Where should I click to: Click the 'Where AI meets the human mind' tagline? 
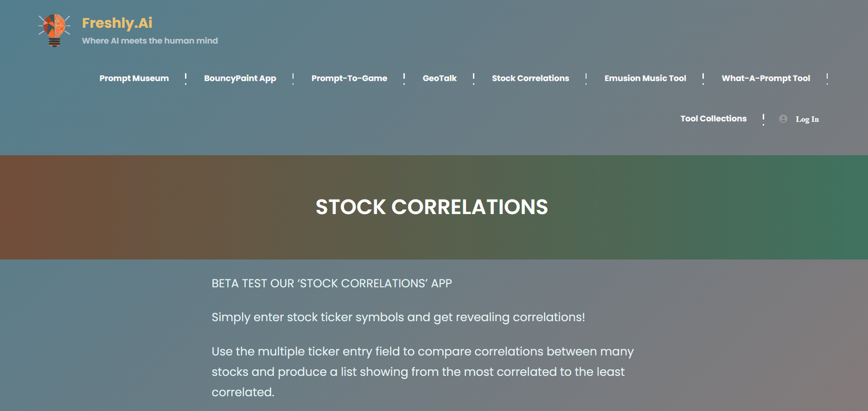150,41
